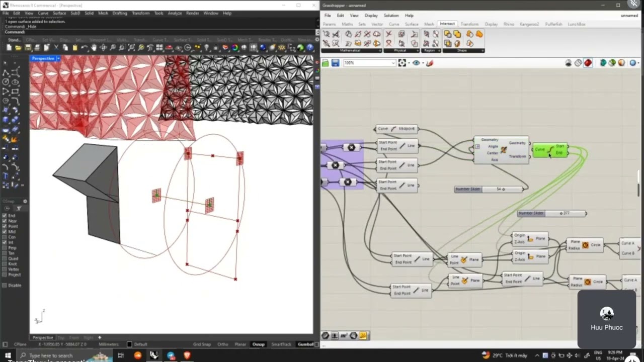Click the Telegram taskbar icon
The width and height of the screenshot is (644, 362).
(171, 355)
